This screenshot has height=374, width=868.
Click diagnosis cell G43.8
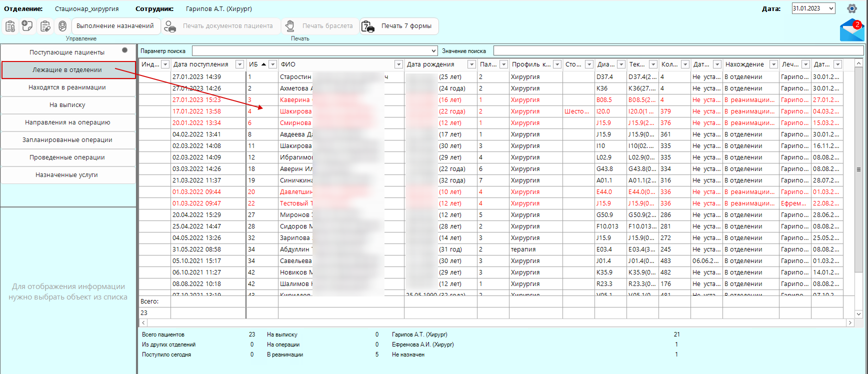(610, 169)
